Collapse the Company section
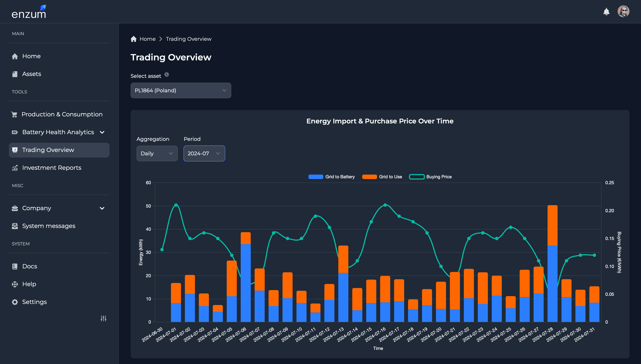This screenshot has height=364, width=641. [102, 208]
